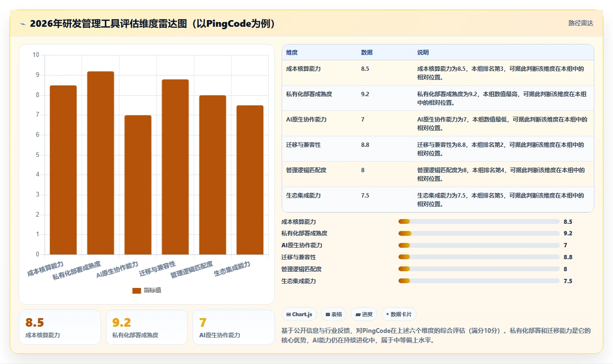Open the 9.2 私有化部署成熟度 summary card
Viewport: 613px width, 364px height.
coord(147,327)
